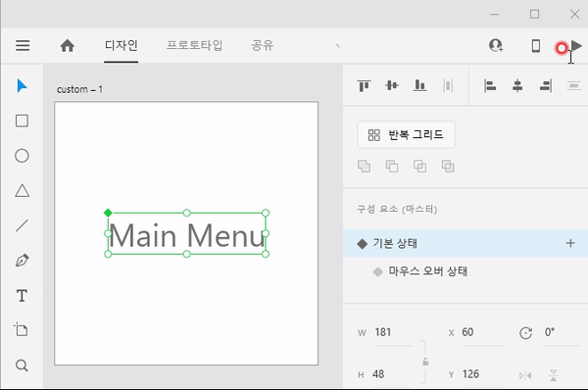Image resolution: width=588 pixels, height=390 pixels.
Task: Switch to the 디자인 tab
Action: click(x=122, y=46)
